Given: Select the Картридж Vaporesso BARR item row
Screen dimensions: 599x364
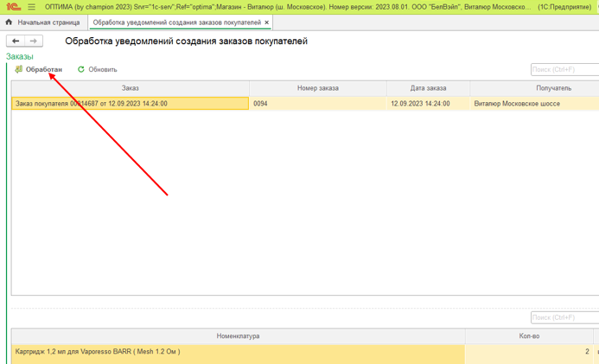Looking at the screenshot, I should click(238, 352).
